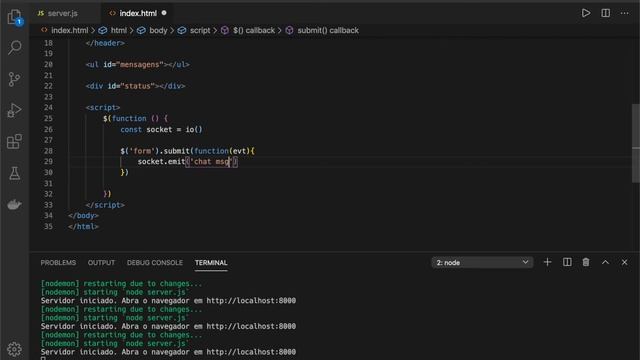Click 'const socket = io()' line
The image size is (640, 360).
[161, 129]
